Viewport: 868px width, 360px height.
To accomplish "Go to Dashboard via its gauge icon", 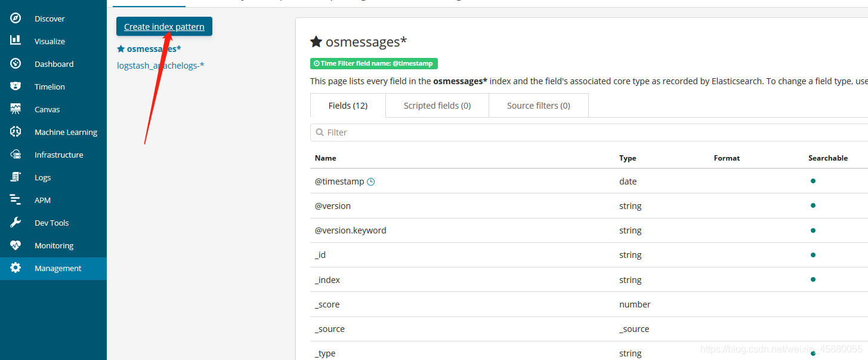I will point(16,64).
